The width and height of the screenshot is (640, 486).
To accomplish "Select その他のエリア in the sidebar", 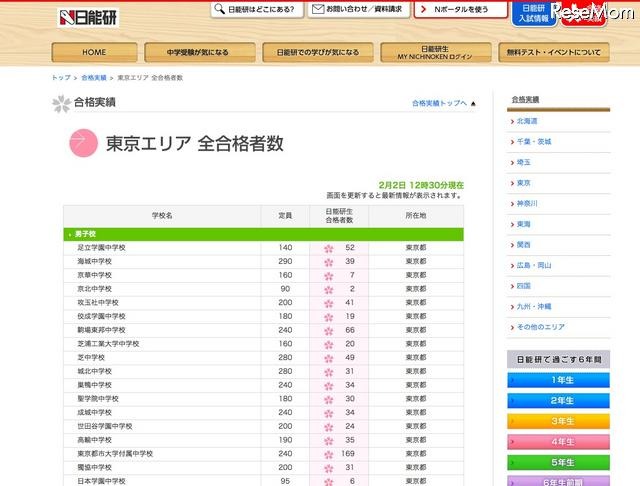I will point(541,327).
